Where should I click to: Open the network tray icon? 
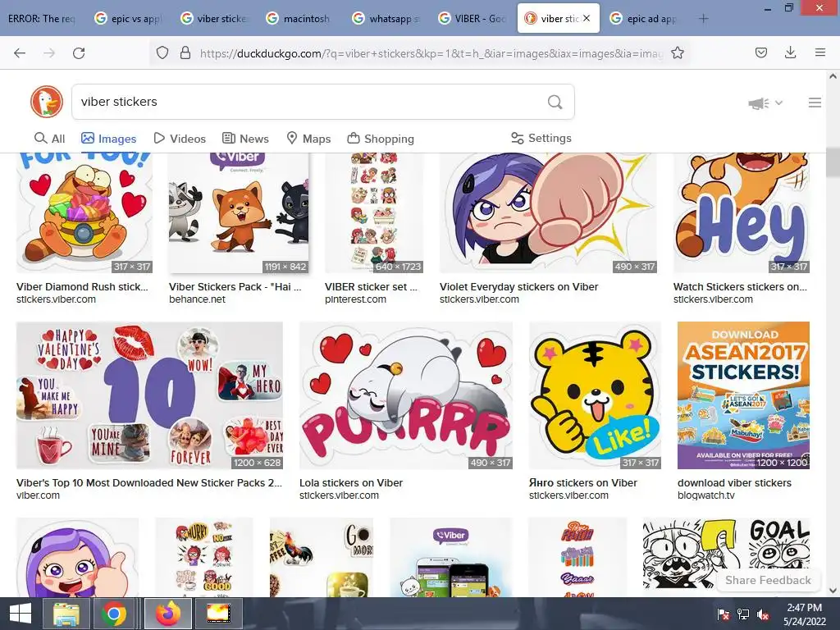tap(743, 614)
